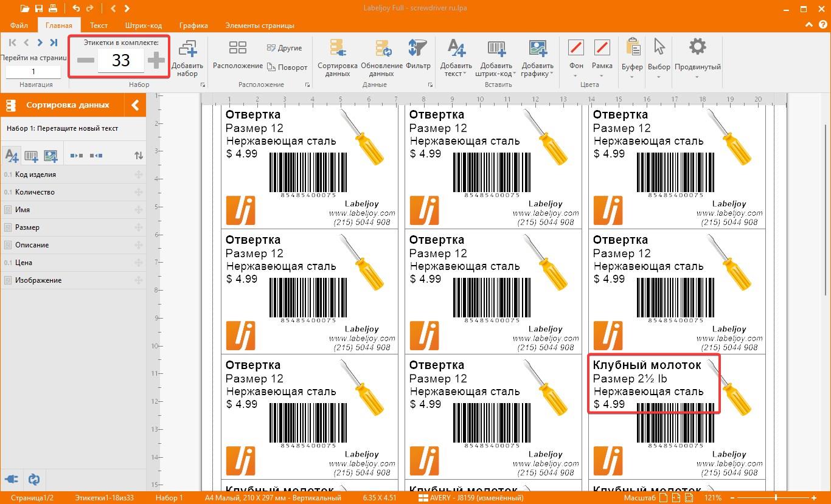Collapse the Сортировка данных side panel
The height and width of the screenshot is (504, 831).
pos(136,105)
